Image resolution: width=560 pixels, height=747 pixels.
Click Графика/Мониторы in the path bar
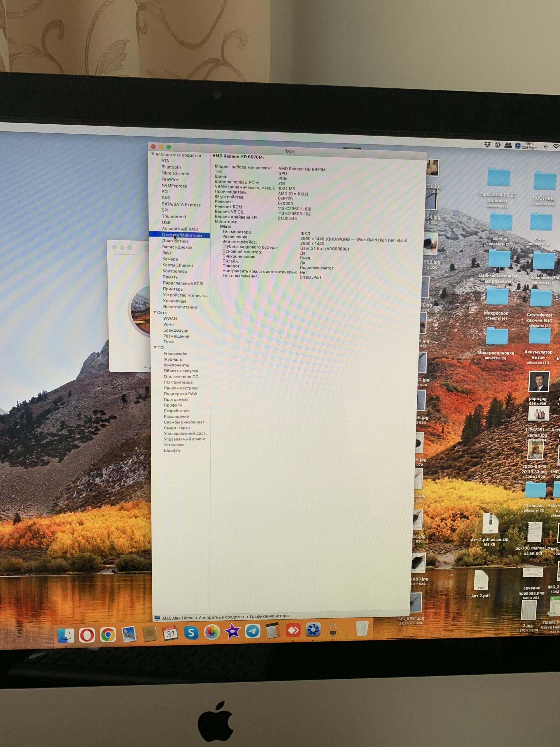click(269, 616)
